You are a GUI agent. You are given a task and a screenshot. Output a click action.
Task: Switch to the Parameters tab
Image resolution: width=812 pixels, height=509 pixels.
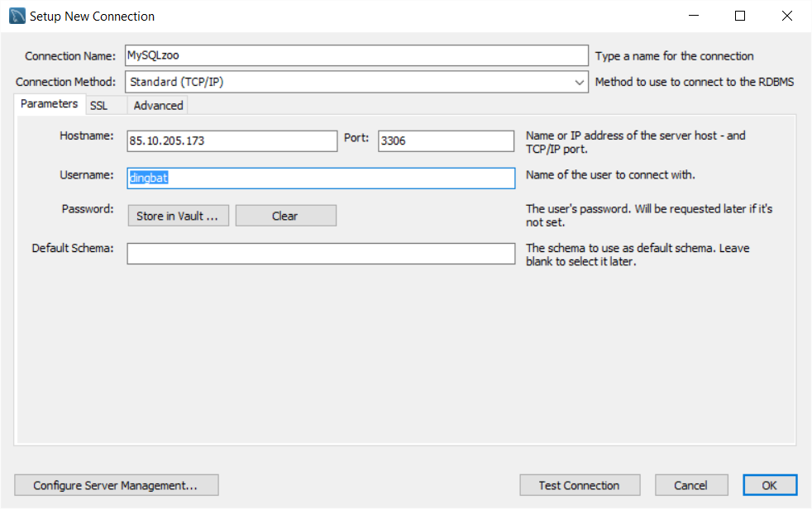(49, 104)
